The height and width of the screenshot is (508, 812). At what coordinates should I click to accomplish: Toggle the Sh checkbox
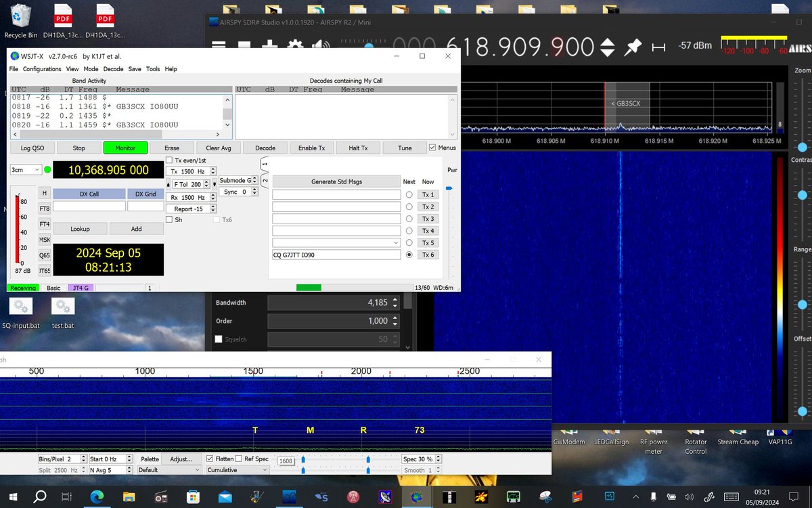click(x=169, y=219)
